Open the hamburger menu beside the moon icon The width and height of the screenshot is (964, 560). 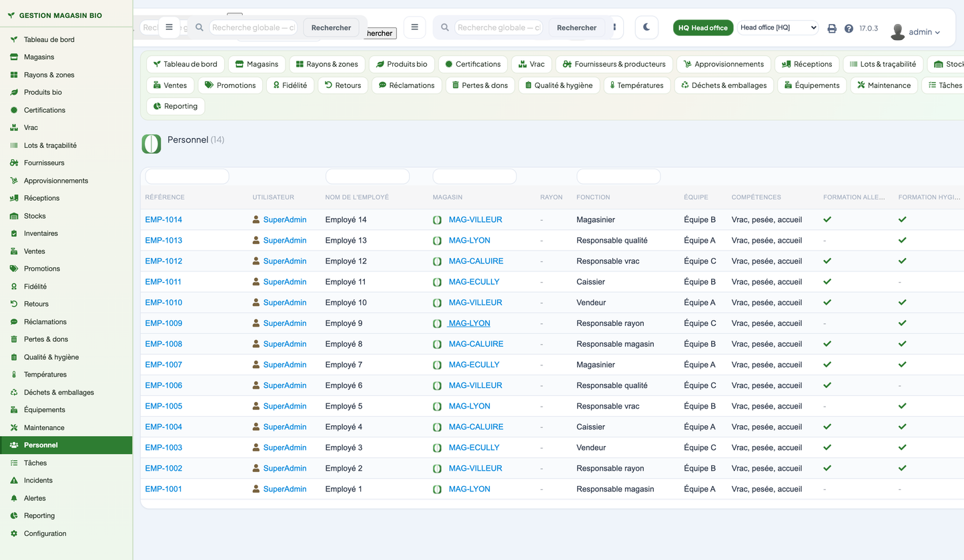[x=414, y=27]
